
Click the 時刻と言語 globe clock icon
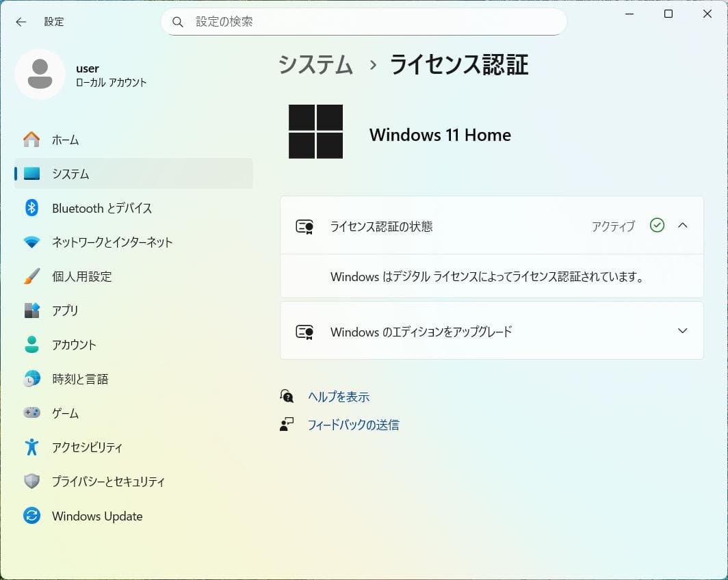click(x=31, y=379)
